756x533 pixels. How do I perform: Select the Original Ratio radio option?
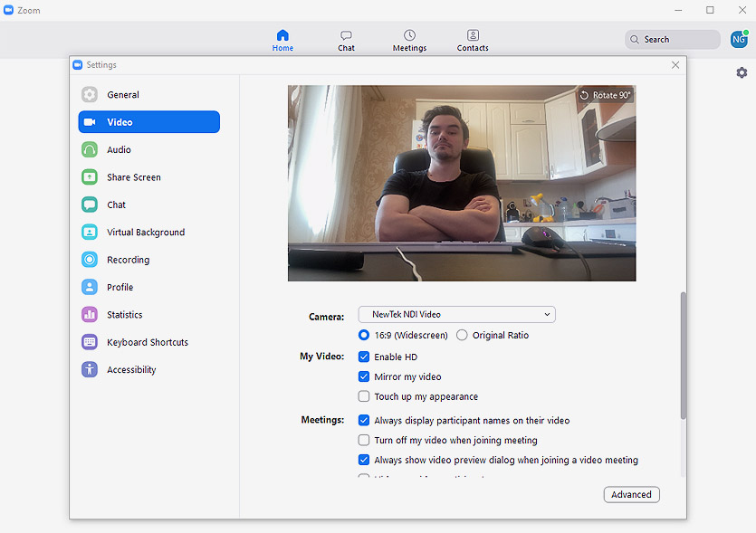[463, 335]
